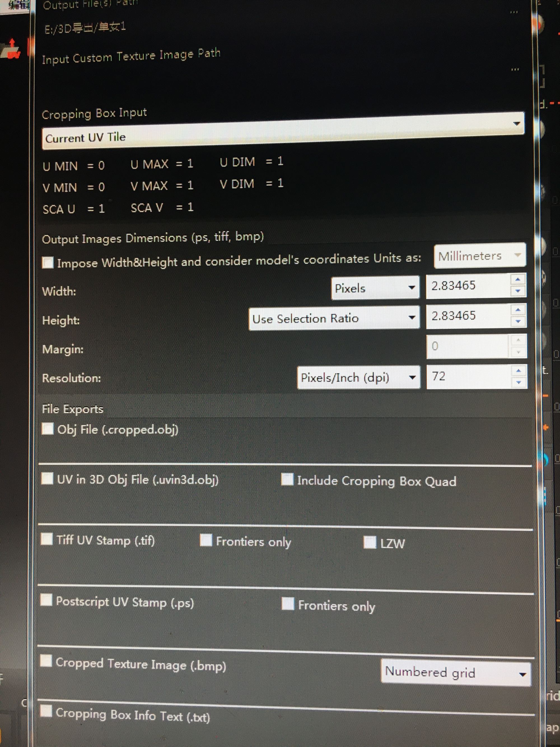560x747 pixels.
Task: Increase Resolution value with up arrow
Action: pyautogui.click(x=519, y=371)
